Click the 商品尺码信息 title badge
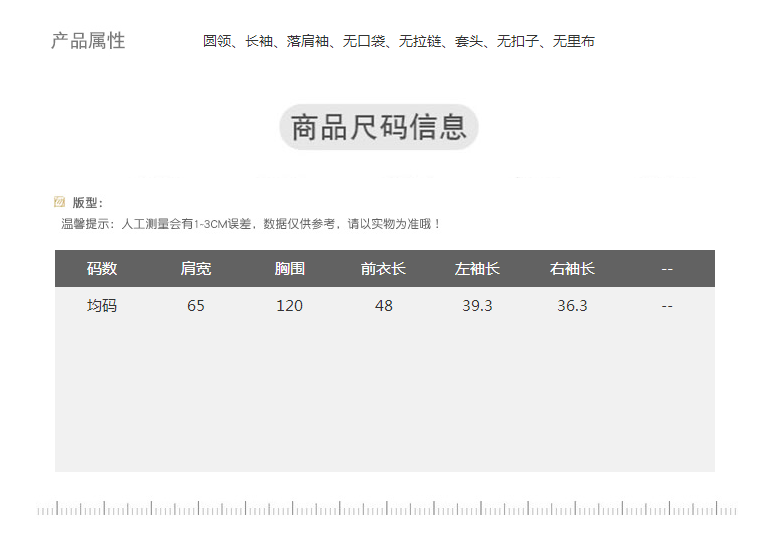 [x=378, y=128]
